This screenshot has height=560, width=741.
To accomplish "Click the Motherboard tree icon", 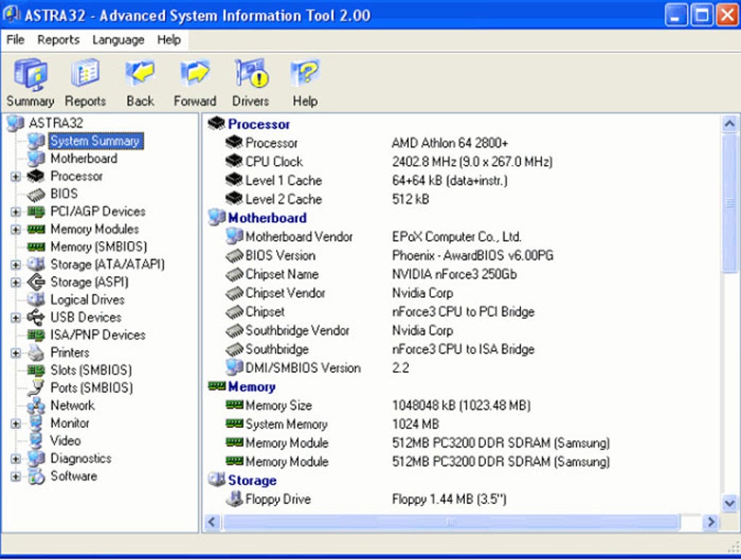I will point(36,158).
